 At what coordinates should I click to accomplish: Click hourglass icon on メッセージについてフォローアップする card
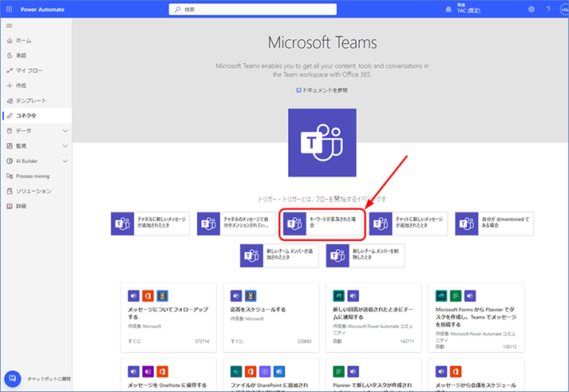click(162, 296)
